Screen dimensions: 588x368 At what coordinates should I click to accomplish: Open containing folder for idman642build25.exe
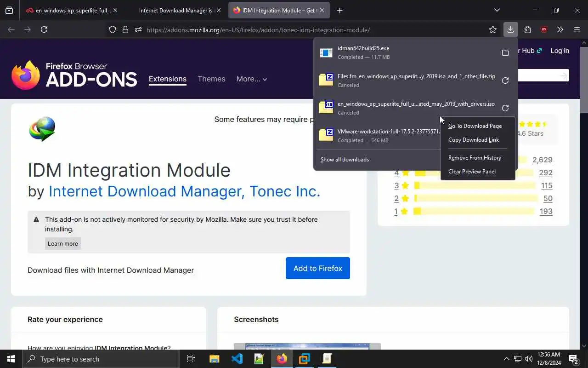coord(505,53)
